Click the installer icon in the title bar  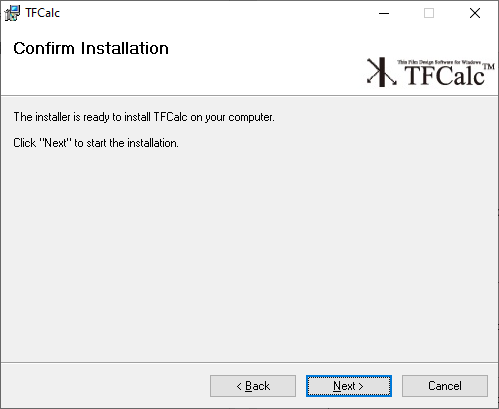pos(12,13)
